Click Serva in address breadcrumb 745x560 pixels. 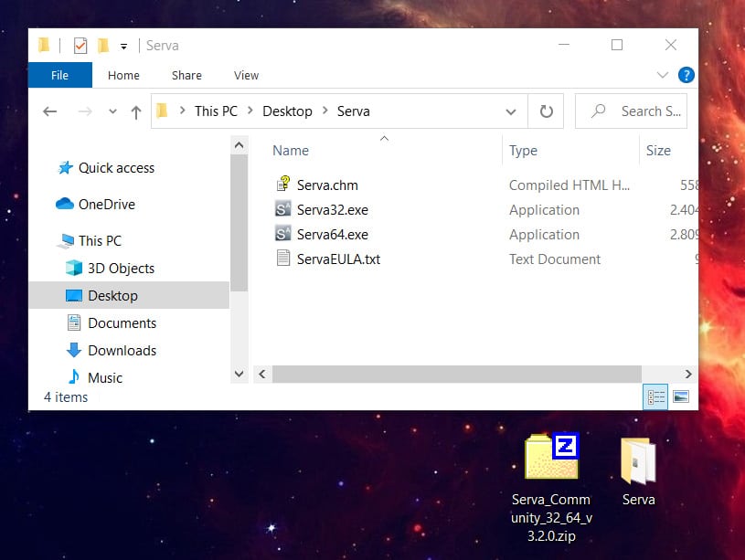tap(354, 111)
